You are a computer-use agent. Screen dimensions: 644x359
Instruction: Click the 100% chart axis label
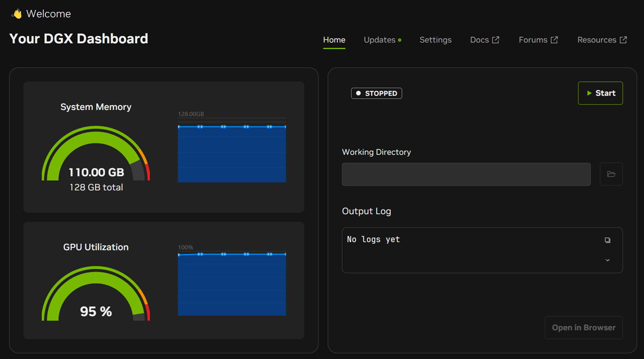coord(185,247)
